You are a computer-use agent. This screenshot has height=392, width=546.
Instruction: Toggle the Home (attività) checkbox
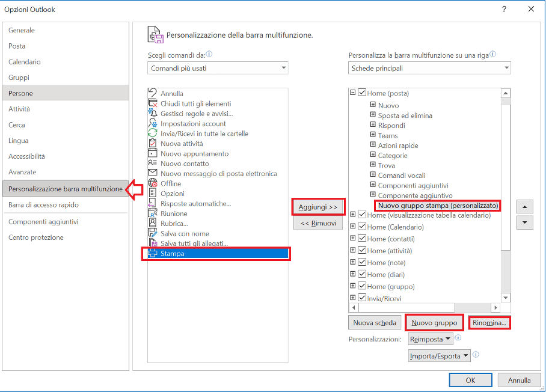pos(362,250)
